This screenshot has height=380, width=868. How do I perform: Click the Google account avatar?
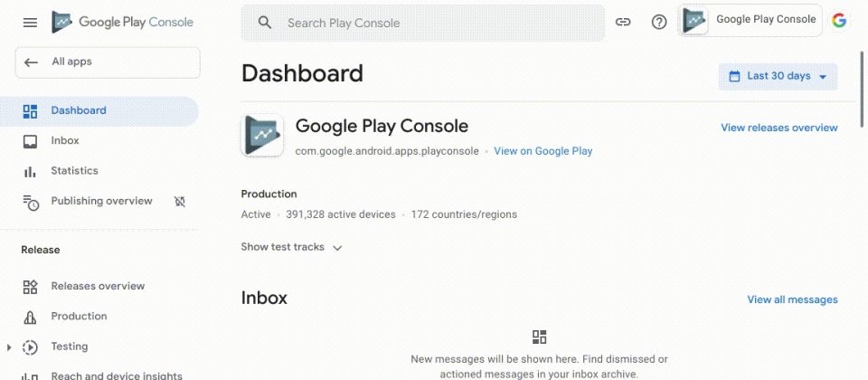(839, 21)
